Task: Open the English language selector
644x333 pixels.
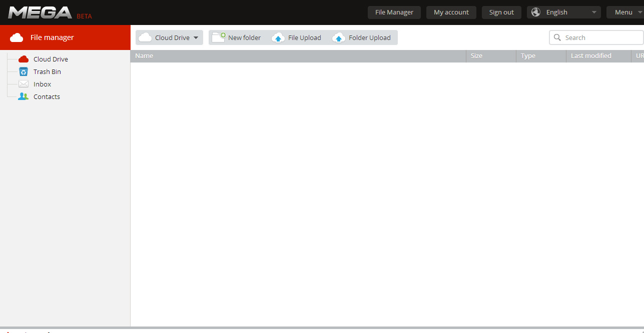Action: (x=563, y=11)
